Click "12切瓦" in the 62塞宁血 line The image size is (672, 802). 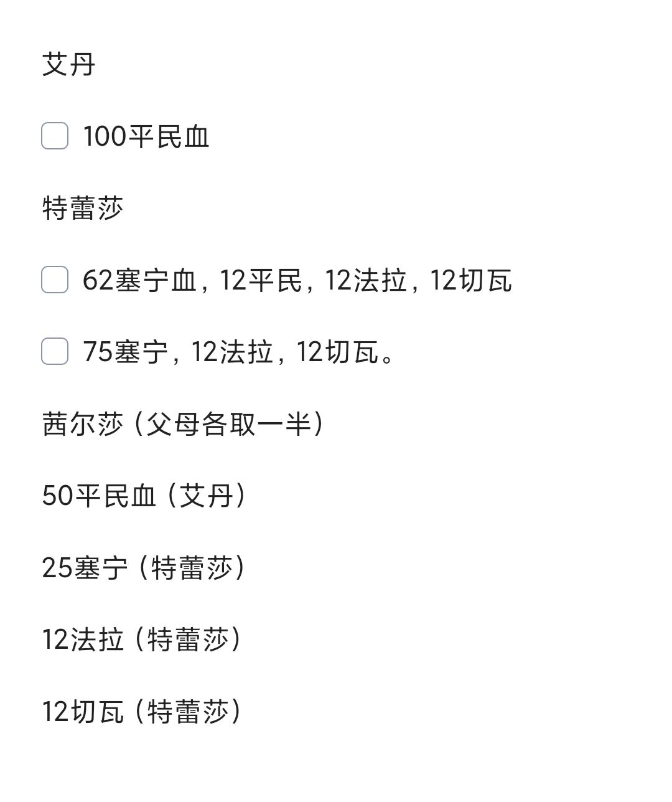(471, 280)
